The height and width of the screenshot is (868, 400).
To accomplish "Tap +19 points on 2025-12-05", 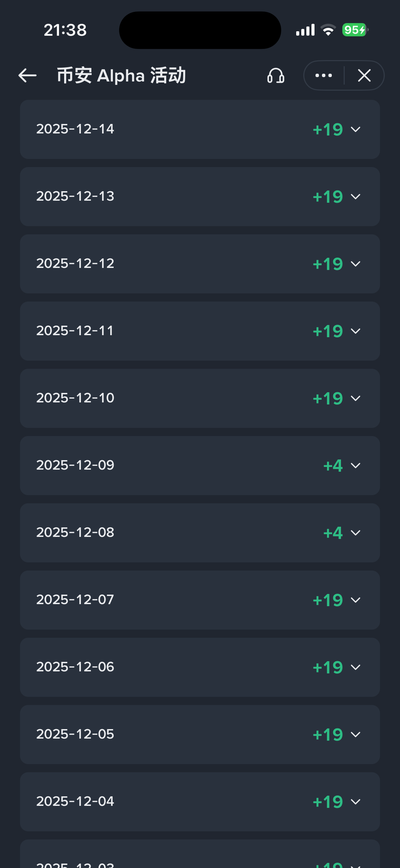I will [x=328, y=735].
